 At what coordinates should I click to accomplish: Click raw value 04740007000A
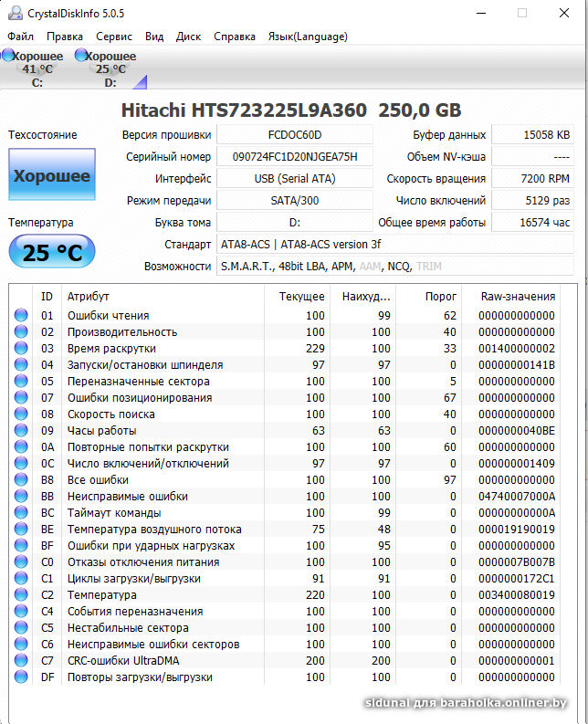pos(517,497)
